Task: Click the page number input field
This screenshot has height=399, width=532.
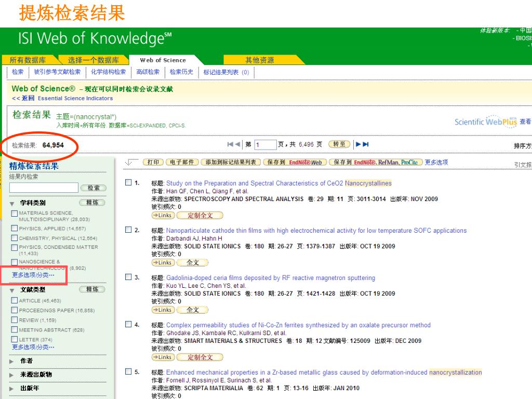Action: tap(265, 144)
